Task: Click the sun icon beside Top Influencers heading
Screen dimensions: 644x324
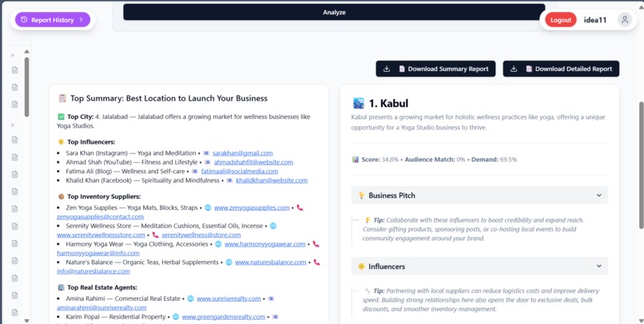Action: [x=62, y=142]
